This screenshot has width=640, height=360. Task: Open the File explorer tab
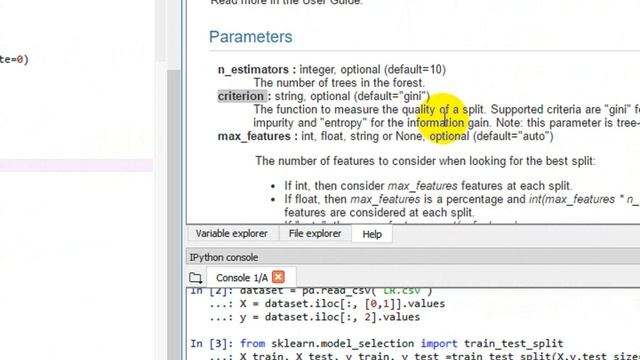coord(315,234)
